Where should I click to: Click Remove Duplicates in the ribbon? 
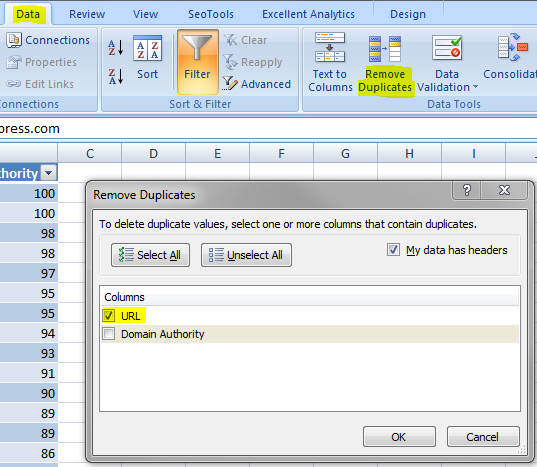[385, 64]
